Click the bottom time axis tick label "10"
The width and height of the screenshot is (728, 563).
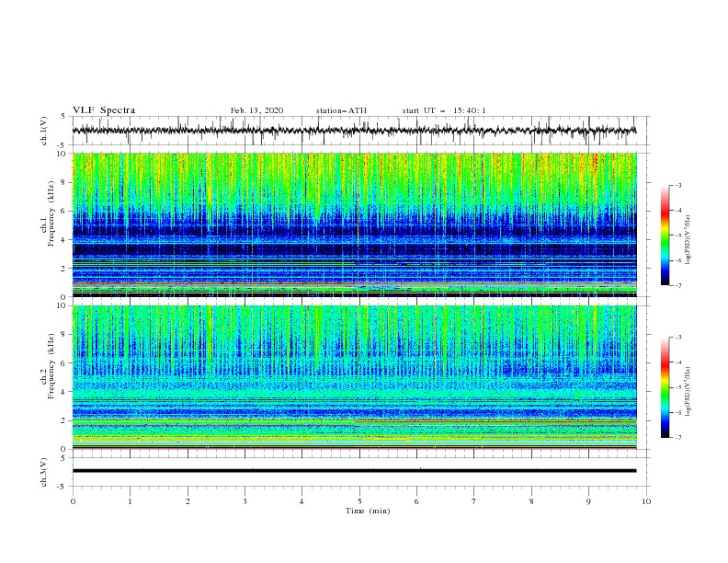(x=646, y=501)
